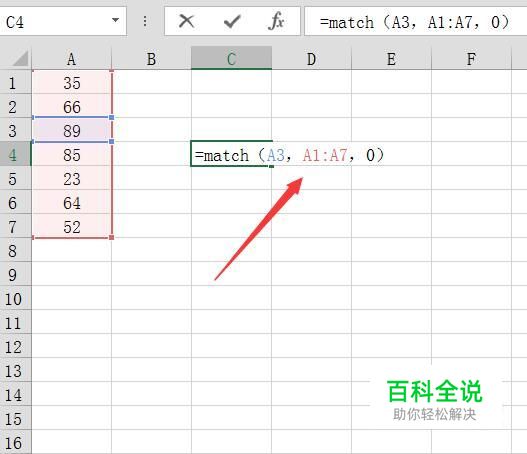527x454 pixels.
Task: Click cell A6 containing 64
Action: (x=72, y=202)
